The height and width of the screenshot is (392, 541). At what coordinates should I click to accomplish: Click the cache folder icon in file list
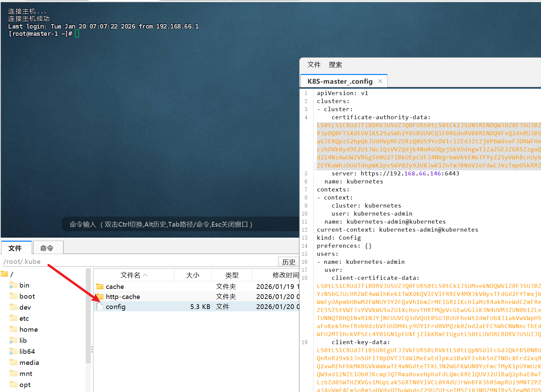point(100,287)
